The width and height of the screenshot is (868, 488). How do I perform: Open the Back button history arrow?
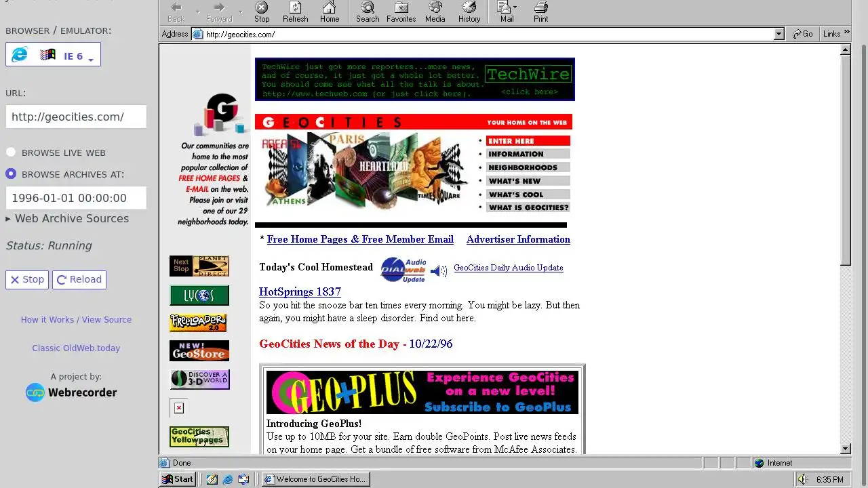coord(198,12)
